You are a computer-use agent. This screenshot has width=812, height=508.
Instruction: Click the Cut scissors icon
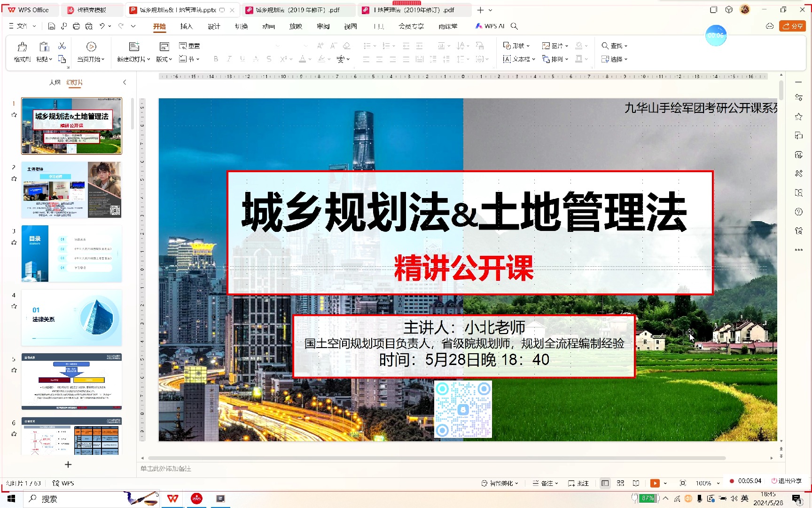62,46
